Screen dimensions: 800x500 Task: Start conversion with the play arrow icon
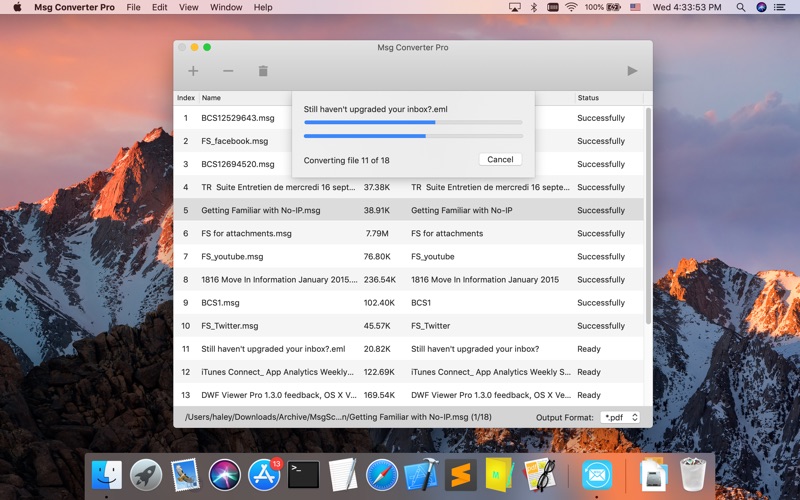pos(632,71)
